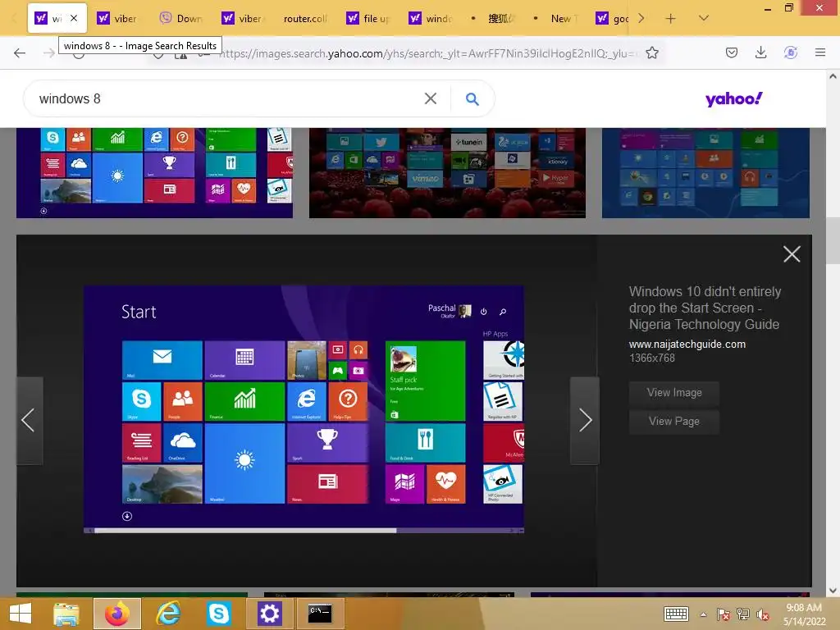
Task: Open the Command Prompt taskbar icon
Action: coord(320,614)
